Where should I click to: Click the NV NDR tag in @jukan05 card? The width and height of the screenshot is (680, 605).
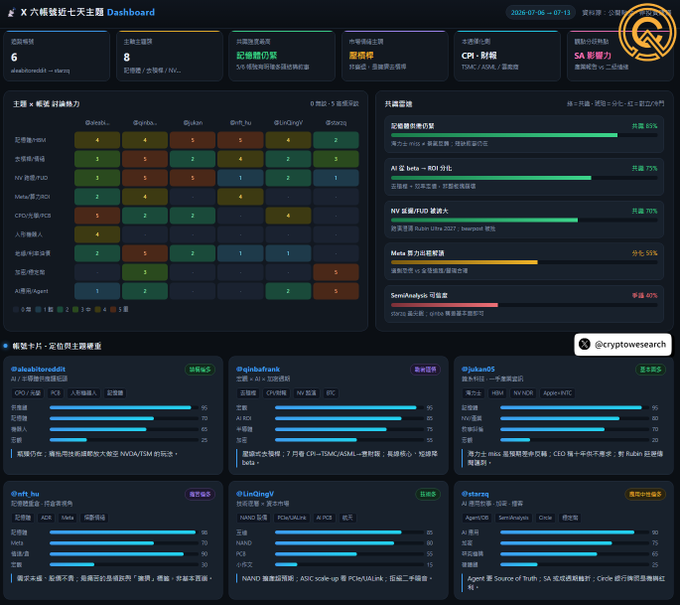(x=523, y=393)
